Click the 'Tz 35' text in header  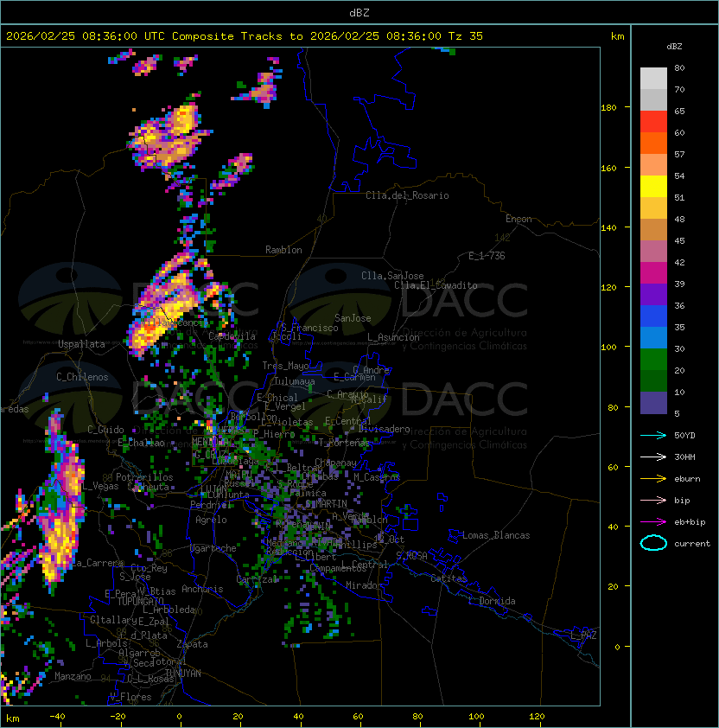coord(466,36)
